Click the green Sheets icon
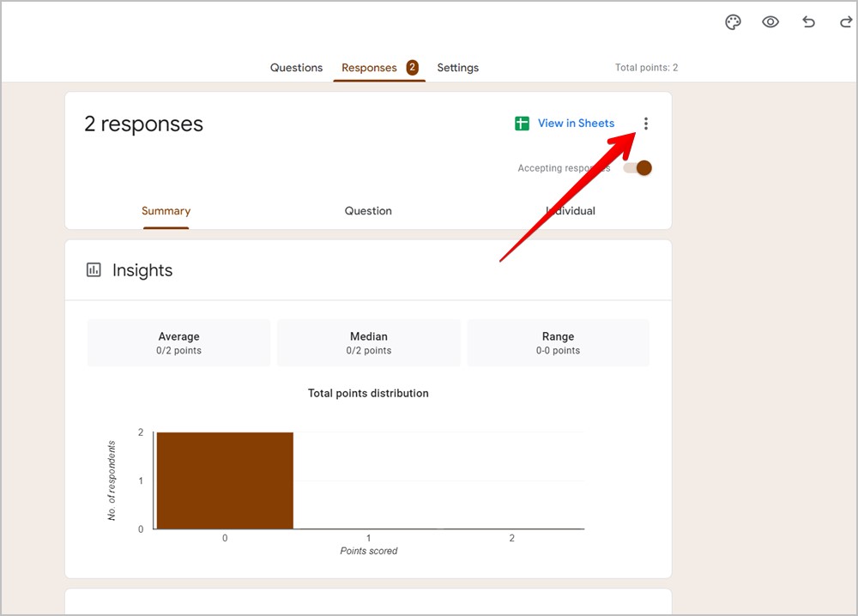The width and height of the screenshot is (858, 616). (522, 124)
